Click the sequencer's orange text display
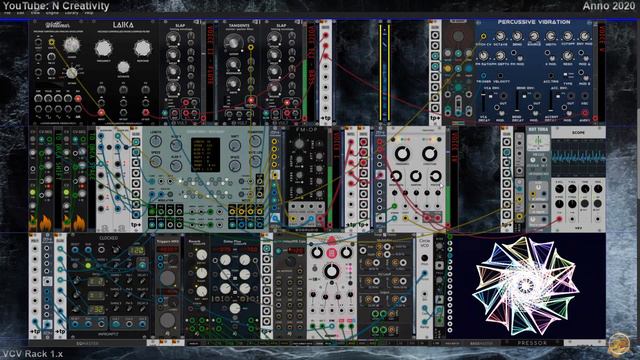The height and width of the screenshot is (360, 640). tap(205, 155)
